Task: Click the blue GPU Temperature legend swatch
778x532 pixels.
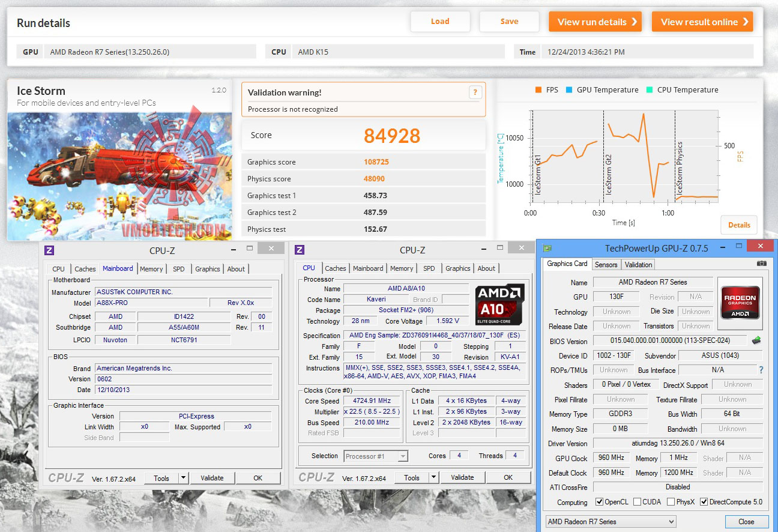Action: click(x=568, y=90)
